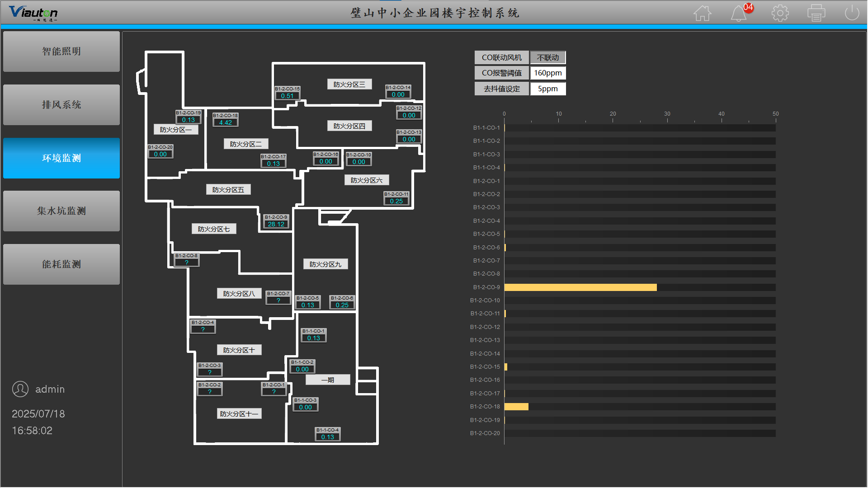Click the red 04 alarm badge
868x488 pixels.
pyautogui.click(x=748, y=7)
